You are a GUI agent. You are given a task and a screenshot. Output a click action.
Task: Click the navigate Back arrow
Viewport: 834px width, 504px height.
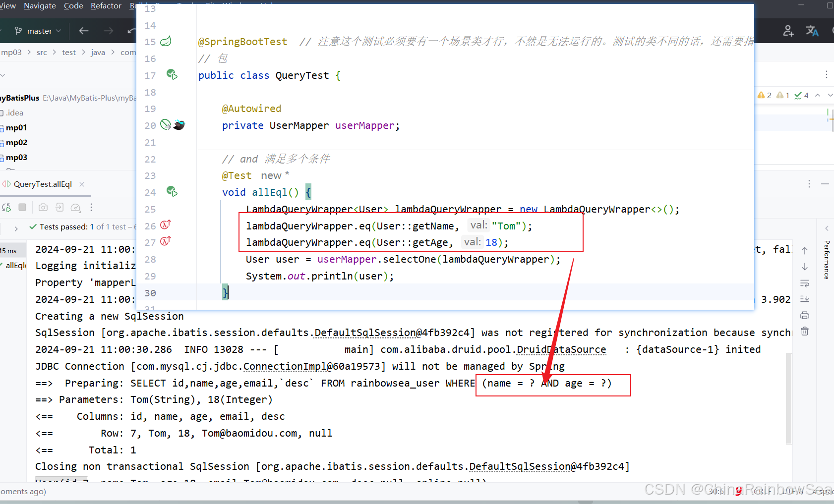point(84,31)
